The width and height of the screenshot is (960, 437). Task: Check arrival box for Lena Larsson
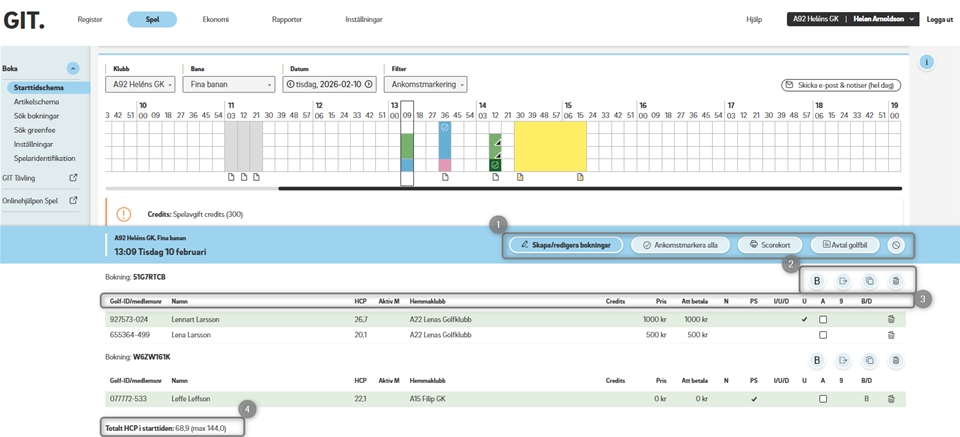click(x=822, y=336)
